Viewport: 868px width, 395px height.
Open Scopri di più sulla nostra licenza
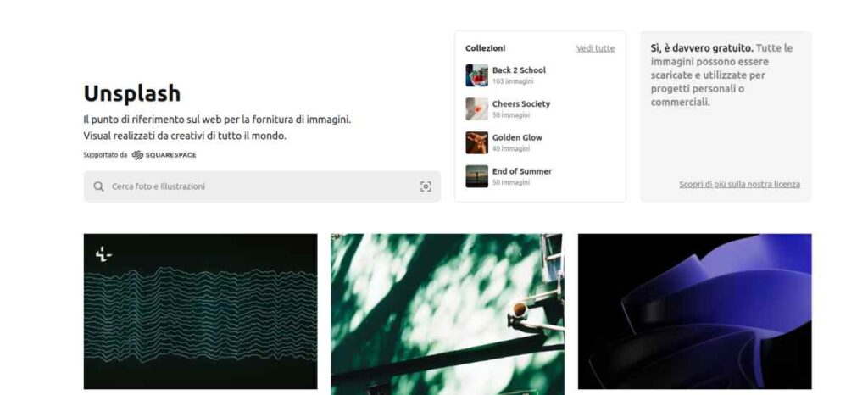739,184
